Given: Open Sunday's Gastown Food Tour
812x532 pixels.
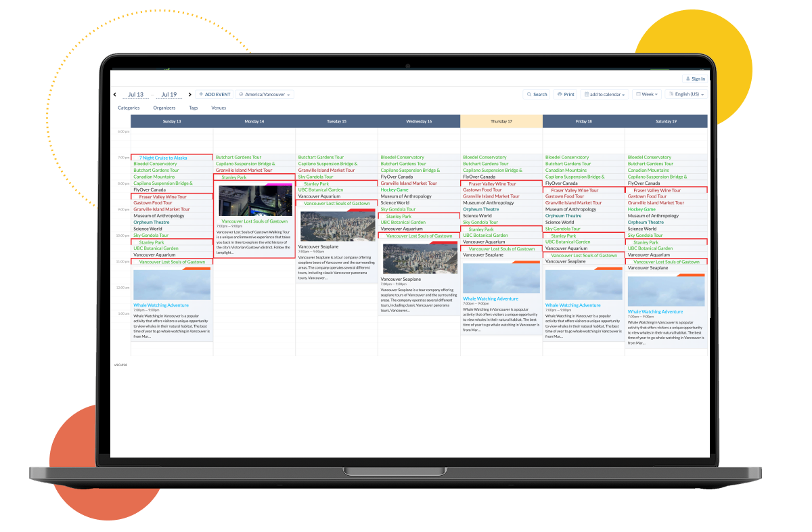Looking at the screenshot, I should pyautogui.click(x=153, y=203).
